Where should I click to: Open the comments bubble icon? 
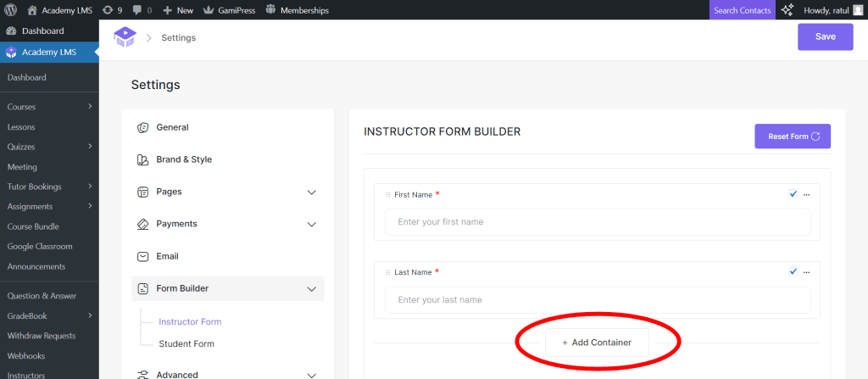tap(136, 10)
